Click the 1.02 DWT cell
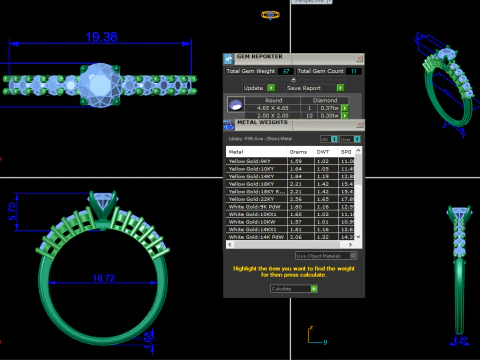Screen dimensions: 480x360 tap(326, 161)
